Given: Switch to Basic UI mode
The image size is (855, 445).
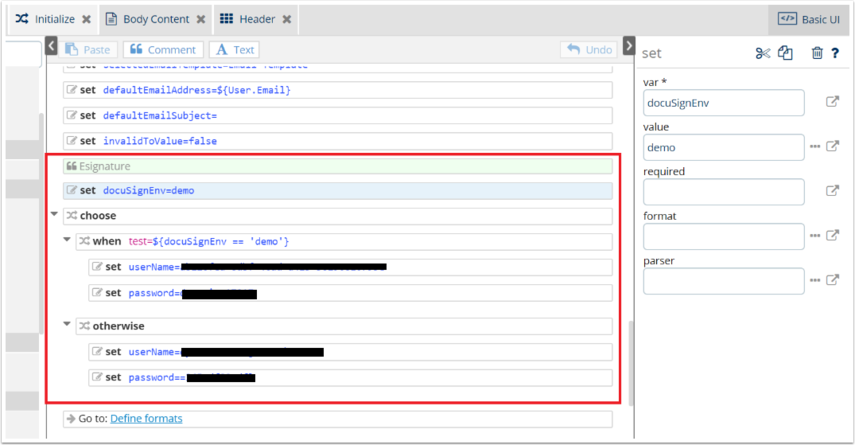Looking at the screenshot, I should click(809, 19).
